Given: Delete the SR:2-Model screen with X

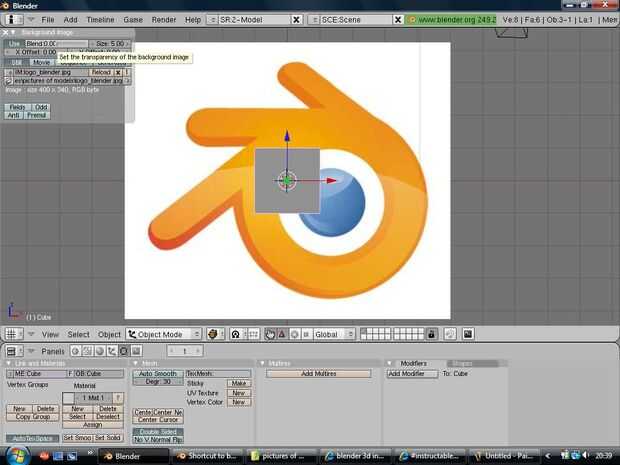Looking at the screenshot, I should click(x=296, y=19).
